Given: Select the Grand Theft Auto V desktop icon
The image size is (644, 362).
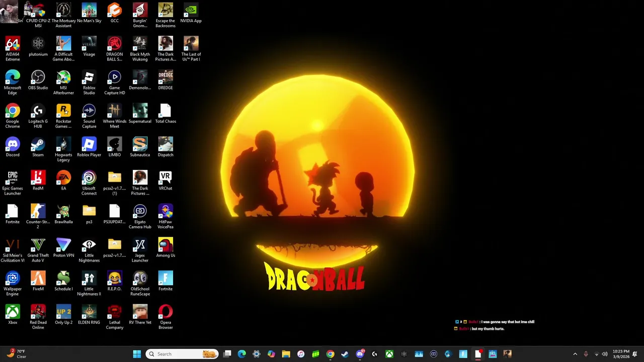Looking at the screenshot, I should (x=38, y=250).
